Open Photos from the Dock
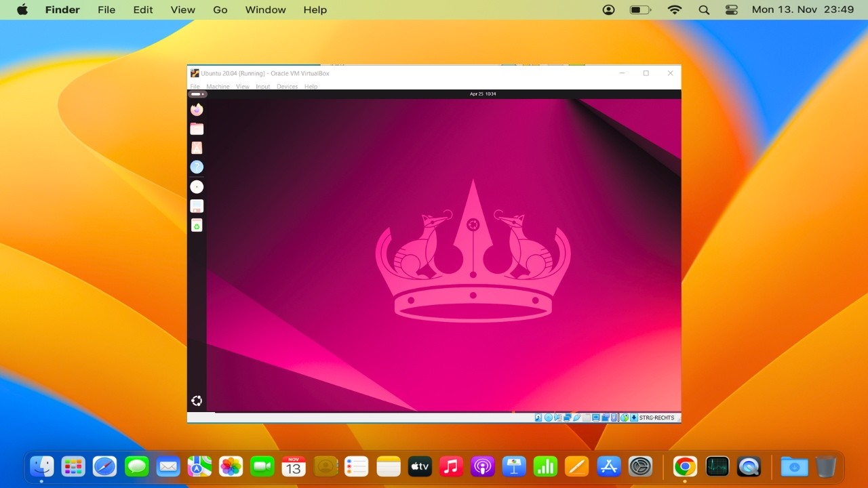This screenshot has height=488, width=868. 231,466
